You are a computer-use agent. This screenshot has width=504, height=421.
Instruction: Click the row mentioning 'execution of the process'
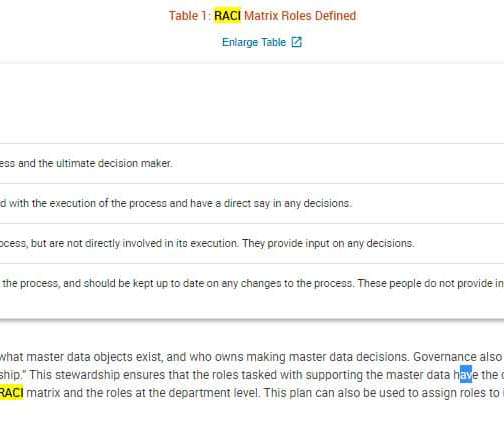coord(252,203)
